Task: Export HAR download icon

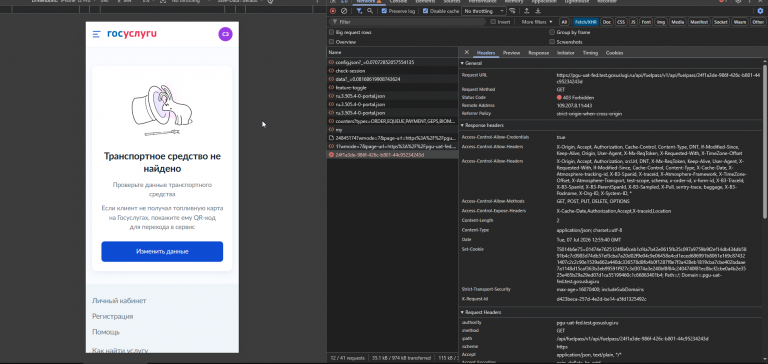Action: (x=537, y=11)
